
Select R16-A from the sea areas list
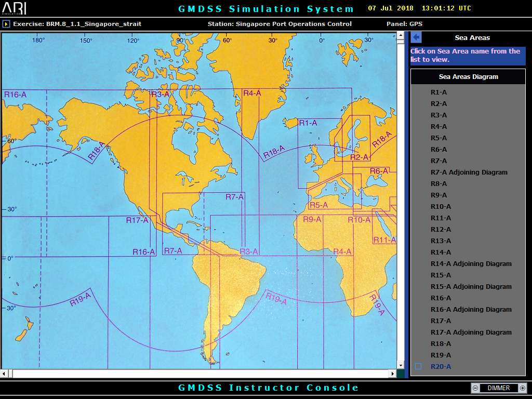pyautogui.click(x=441, y=298)
